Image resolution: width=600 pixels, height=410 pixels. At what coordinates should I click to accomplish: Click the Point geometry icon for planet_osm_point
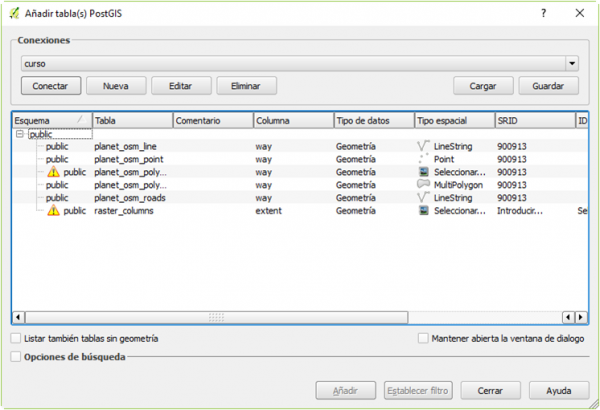(x=424, y=159)
